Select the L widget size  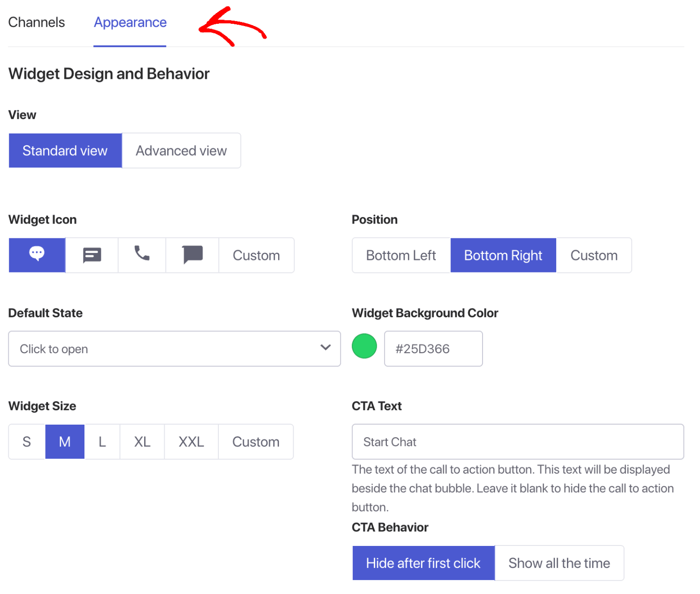click(x=102, y=441)
